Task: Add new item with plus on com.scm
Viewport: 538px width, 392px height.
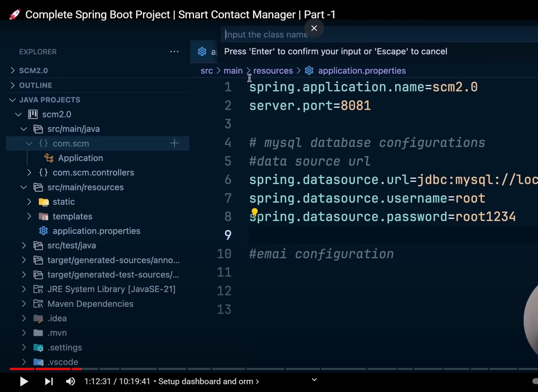Action: [174, 143]
